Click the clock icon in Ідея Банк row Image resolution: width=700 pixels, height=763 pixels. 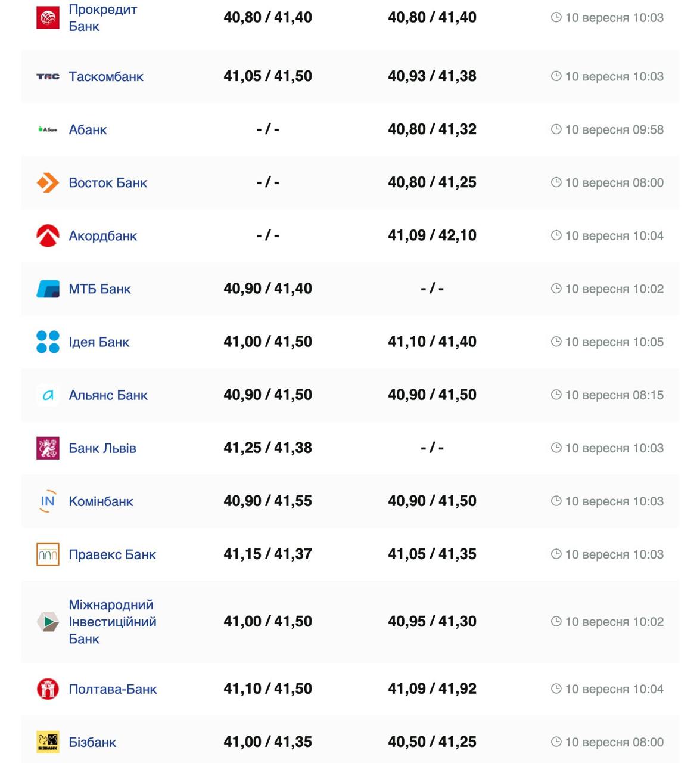pyautogui.click(x=556, y=342)
